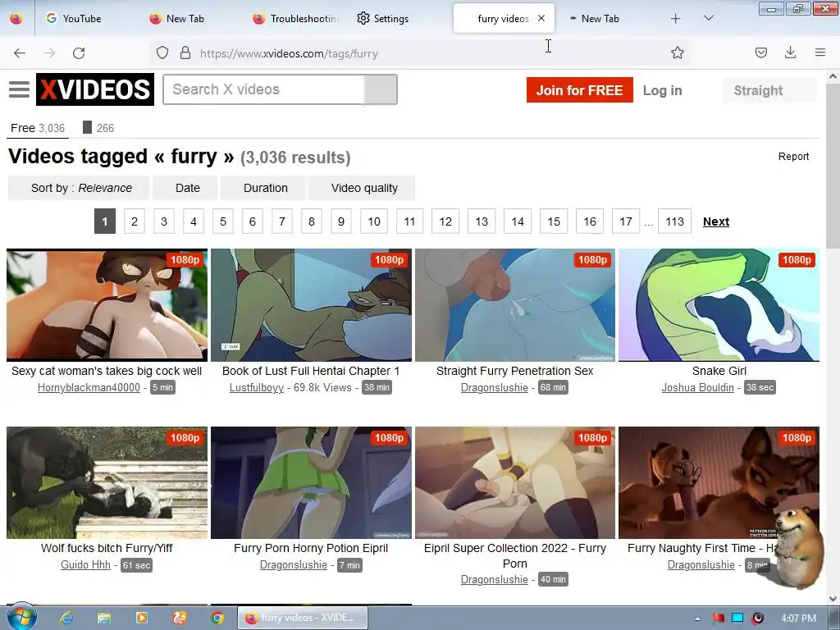Reload the current page
Screen dimensions: 840x630
pos(79,53)
